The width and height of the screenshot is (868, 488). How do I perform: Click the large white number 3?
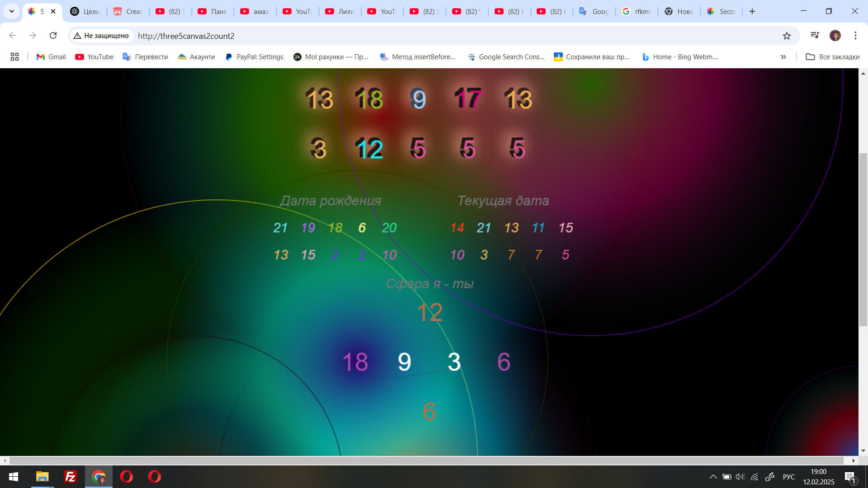click(x=454, y=361)
